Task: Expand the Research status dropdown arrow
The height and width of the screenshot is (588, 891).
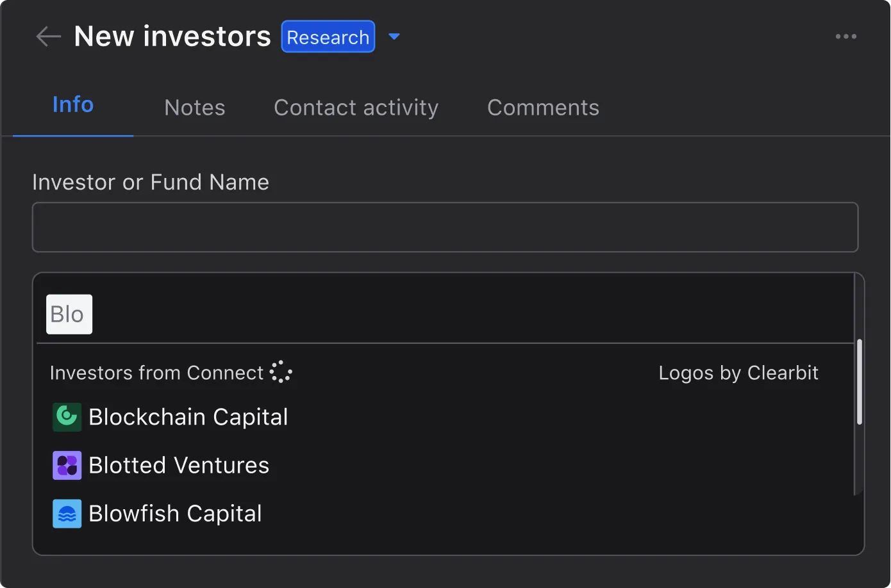Action: click(394, 37)
